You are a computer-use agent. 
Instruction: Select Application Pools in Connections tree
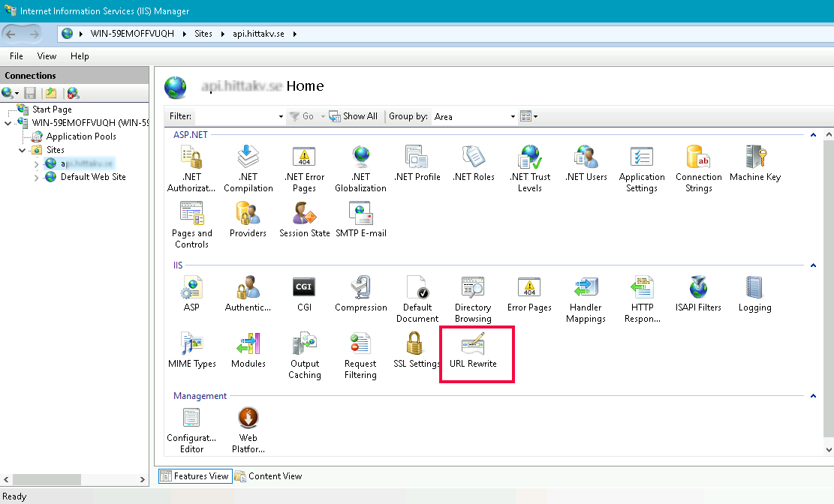pyautogui.click(x=80, y=136)
